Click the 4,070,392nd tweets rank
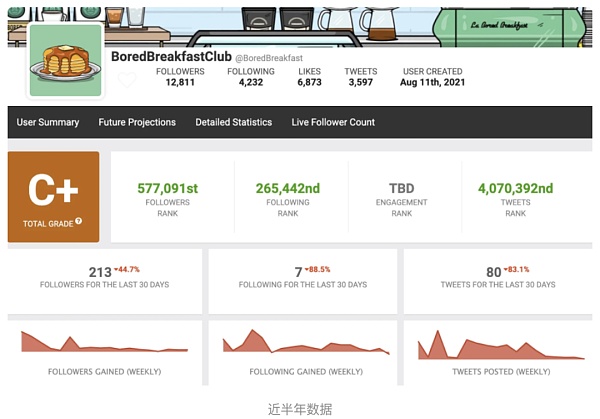Viewport: 600px width, 419px height. pyautogui.click(x=514, y=188)
